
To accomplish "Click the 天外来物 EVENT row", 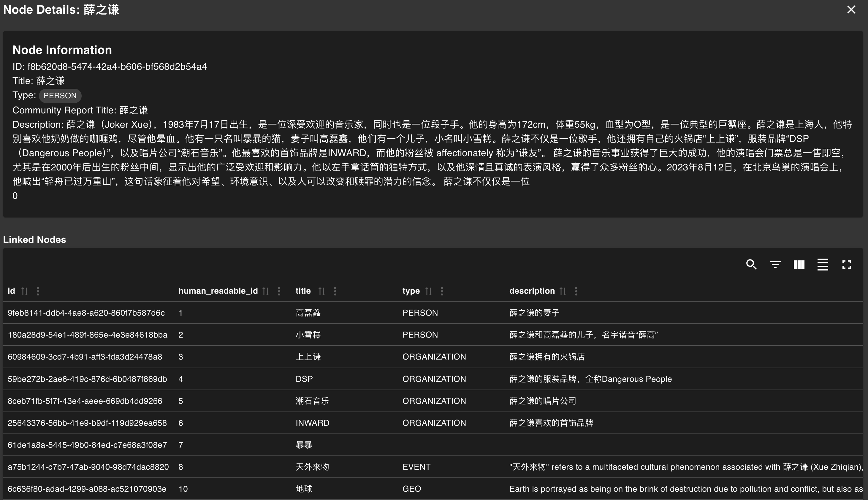I will coord(312,467).
